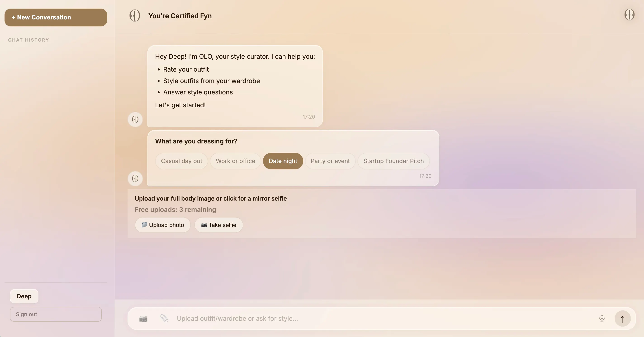Open the OLO profile icon at top right
Screen dimensions: 644x337
click(629, 14)
